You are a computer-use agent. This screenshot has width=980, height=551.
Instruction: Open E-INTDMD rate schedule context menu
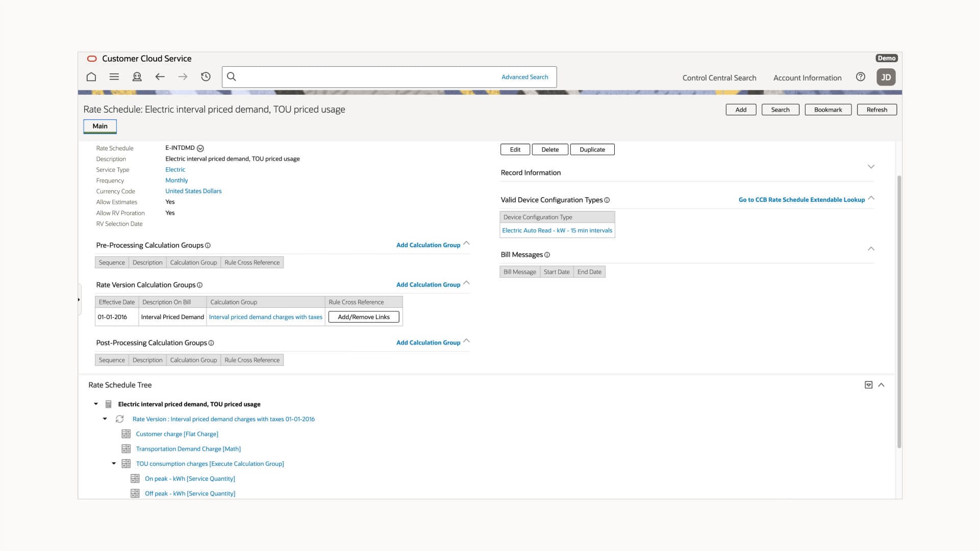200,148
